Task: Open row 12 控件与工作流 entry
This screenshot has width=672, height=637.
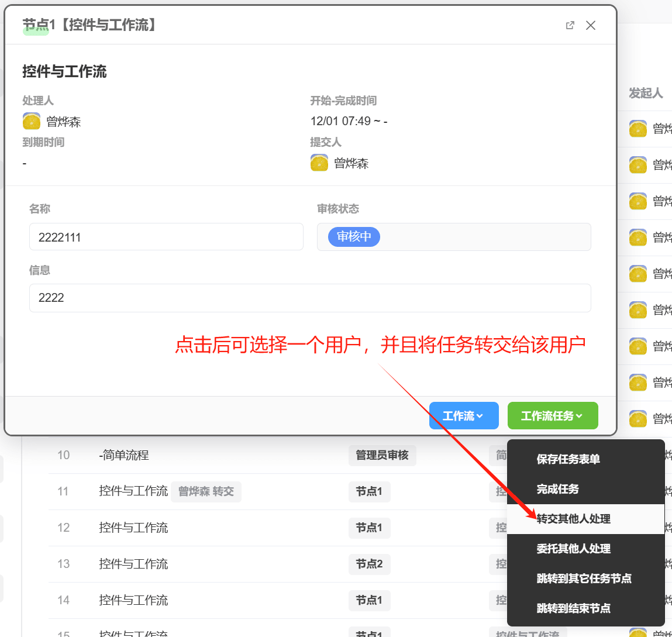Action: click(133, 528)
